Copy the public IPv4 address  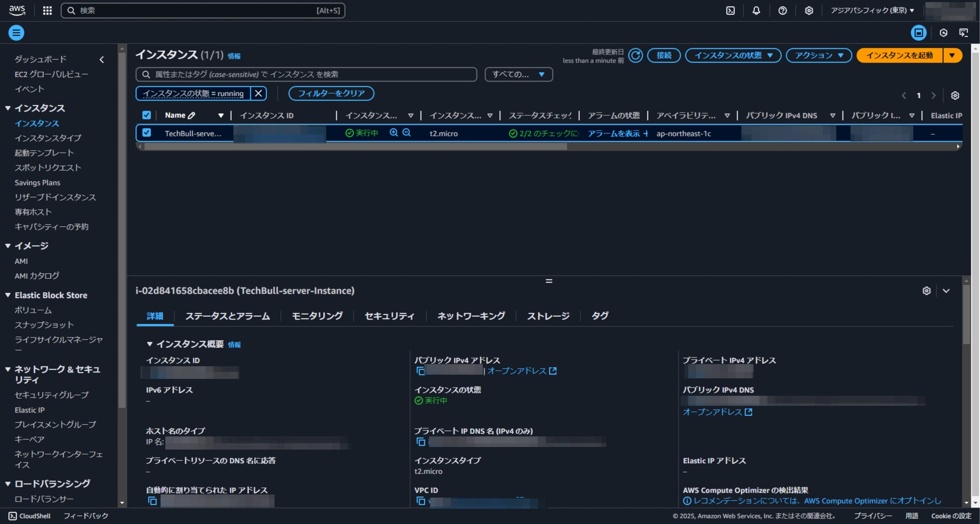[x=420, y=371]
